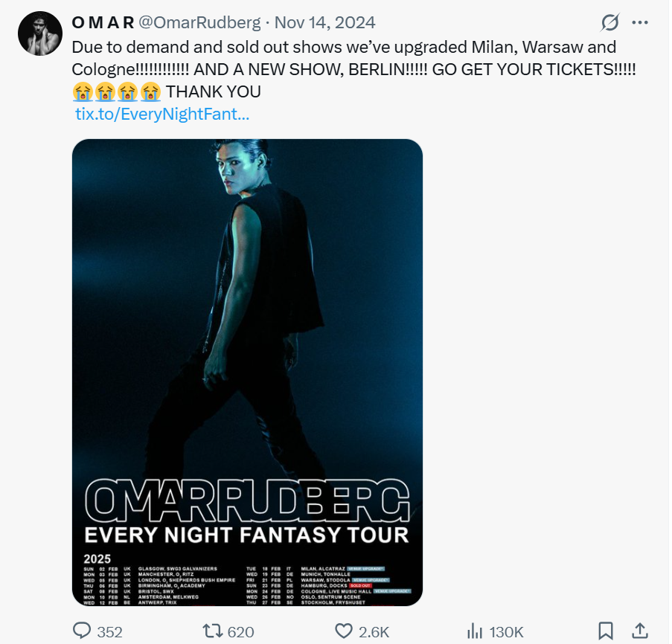Open the three-dot more options menu
672x644 pixels.
point(640,23)
